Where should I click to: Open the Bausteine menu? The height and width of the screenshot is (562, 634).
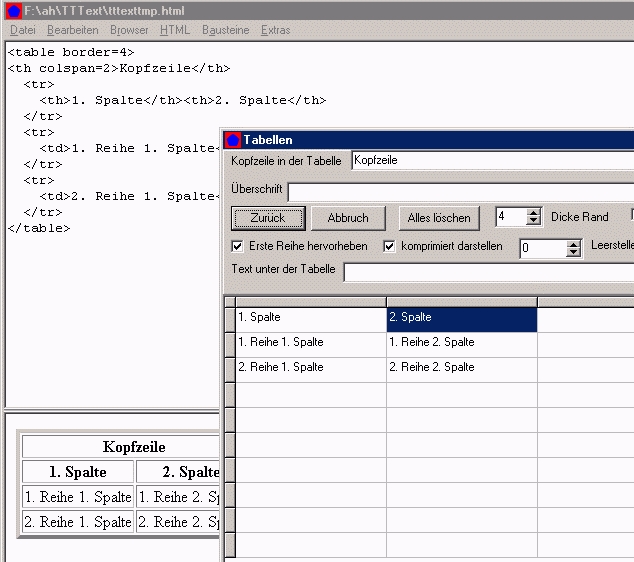click(225, 30)
